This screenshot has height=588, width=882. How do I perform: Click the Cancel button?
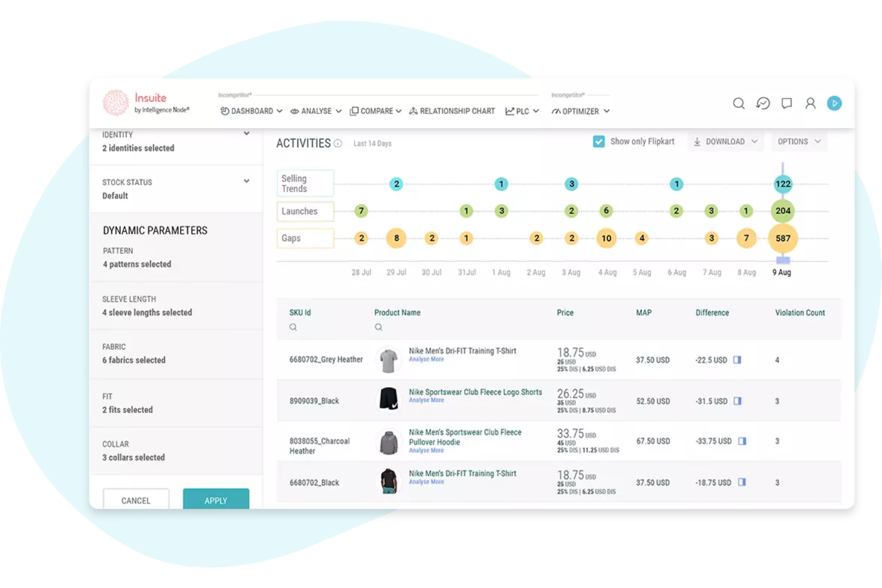tap(136, 499)
